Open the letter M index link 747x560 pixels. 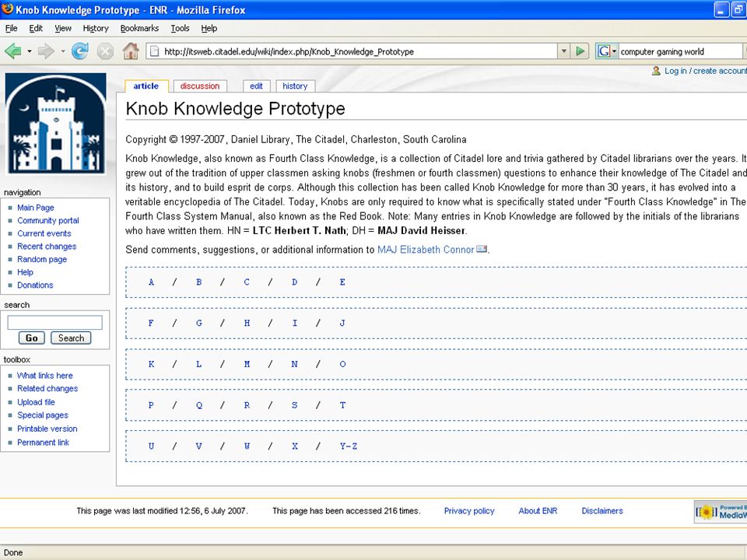coord(247,364)
